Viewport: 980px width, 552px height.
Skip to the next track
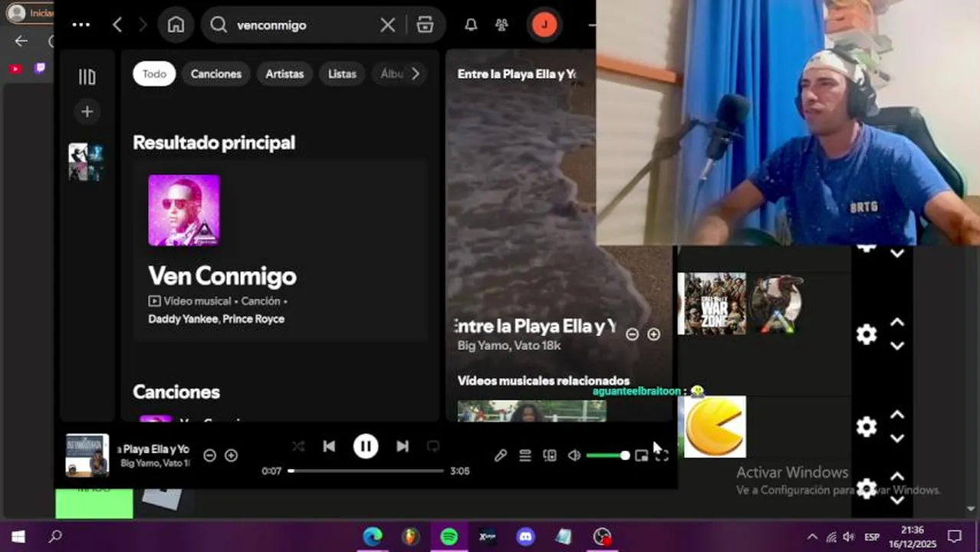click(x=403, y=446)
